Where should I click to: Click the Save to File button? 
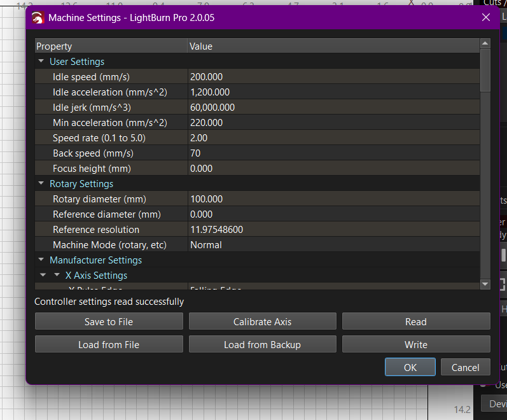click(x=109, y=321)
